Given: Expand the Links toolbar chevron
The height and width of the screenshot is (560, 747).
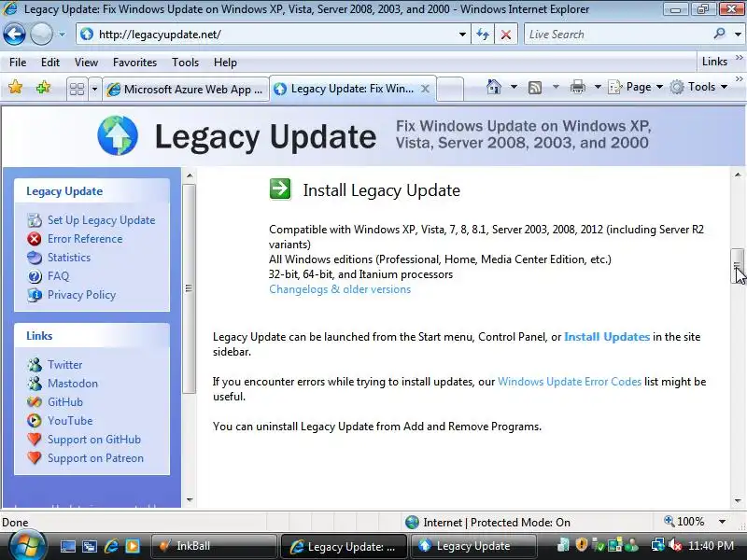Looking at the screenshot, I should tap(739, 58).
